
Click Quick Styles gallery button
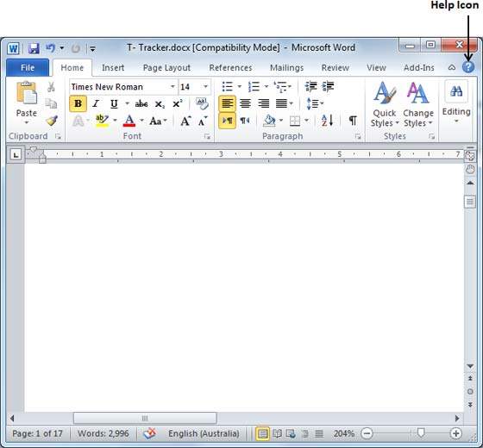click(x=384, y=104)
